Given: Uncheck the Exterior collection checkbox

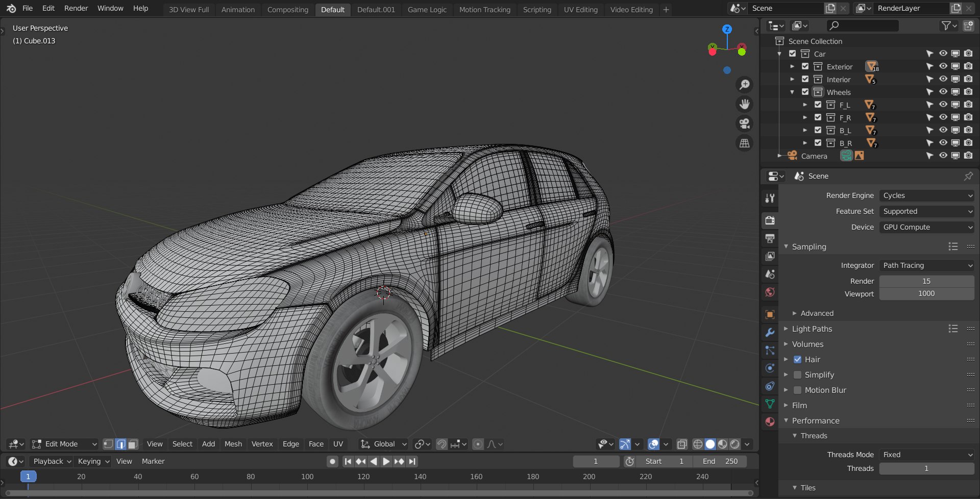Looking at the screenshot, I should [x=805, y=66].
